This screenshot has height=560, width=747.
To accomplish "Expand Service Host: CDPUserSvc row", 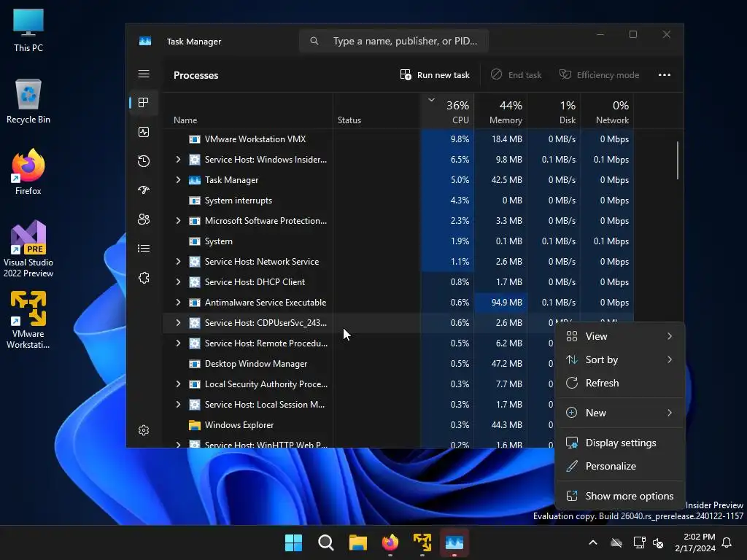I will (x=178, y=323).
